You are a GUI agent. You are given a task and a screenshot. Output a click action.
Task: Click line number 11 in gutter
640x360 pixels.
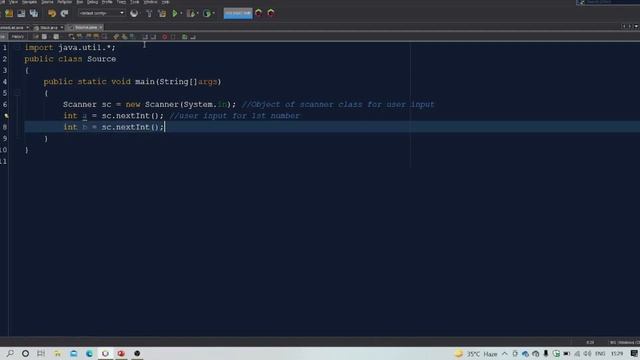click(x=4, y=161)
